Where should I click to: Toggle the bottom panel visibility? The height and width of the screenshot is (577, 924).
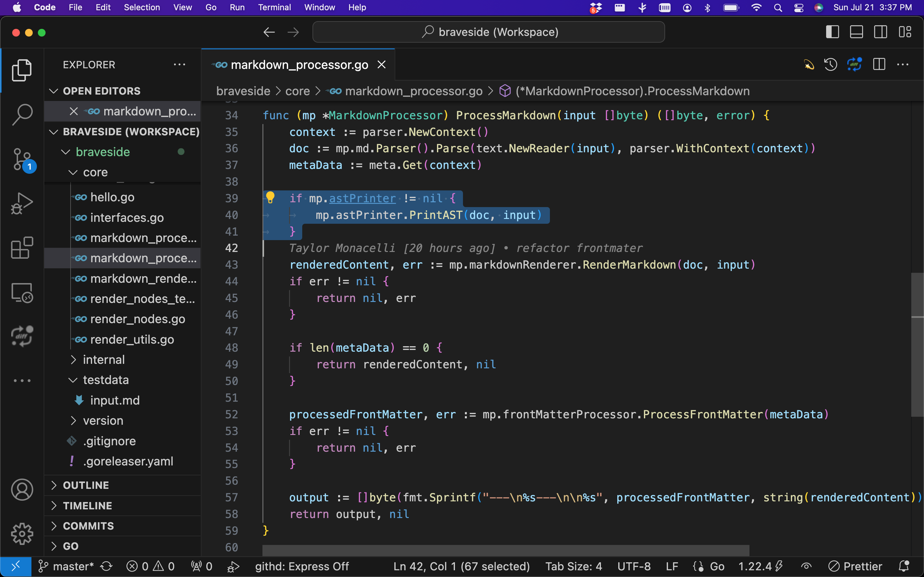point(856,32)
